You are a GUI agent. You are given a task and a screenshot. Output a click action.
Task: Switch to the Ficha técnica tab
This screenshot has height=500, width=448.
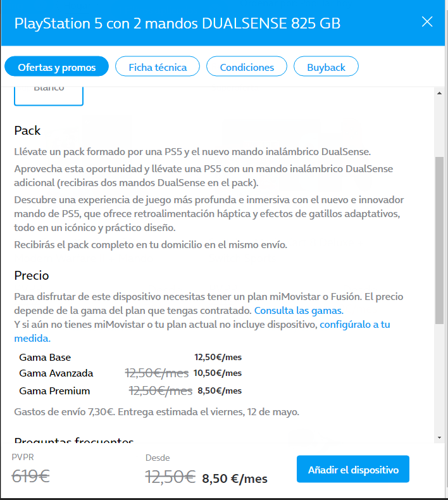pos(158,66)
